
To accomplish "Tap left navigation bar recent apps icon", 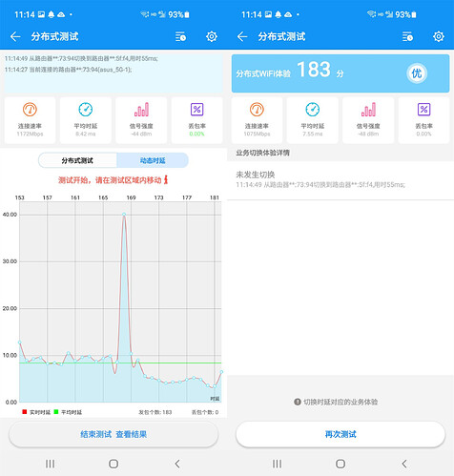I will [50, 464].
